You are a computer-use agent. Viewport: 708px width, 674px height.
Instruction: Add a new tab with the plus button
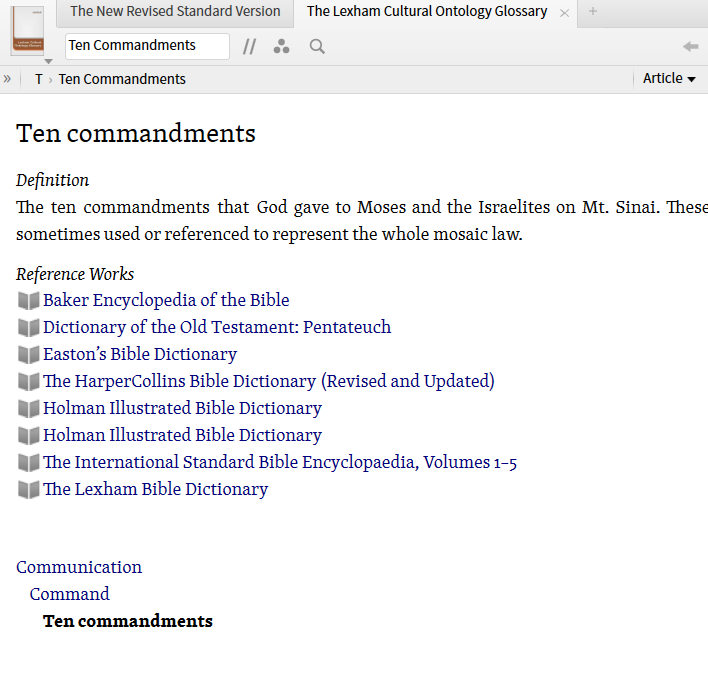coord(593,11)
